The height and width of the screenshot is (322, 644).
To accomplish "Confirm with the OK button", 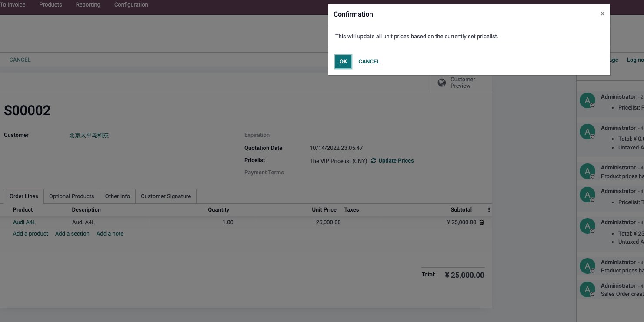I will point(343,62).
